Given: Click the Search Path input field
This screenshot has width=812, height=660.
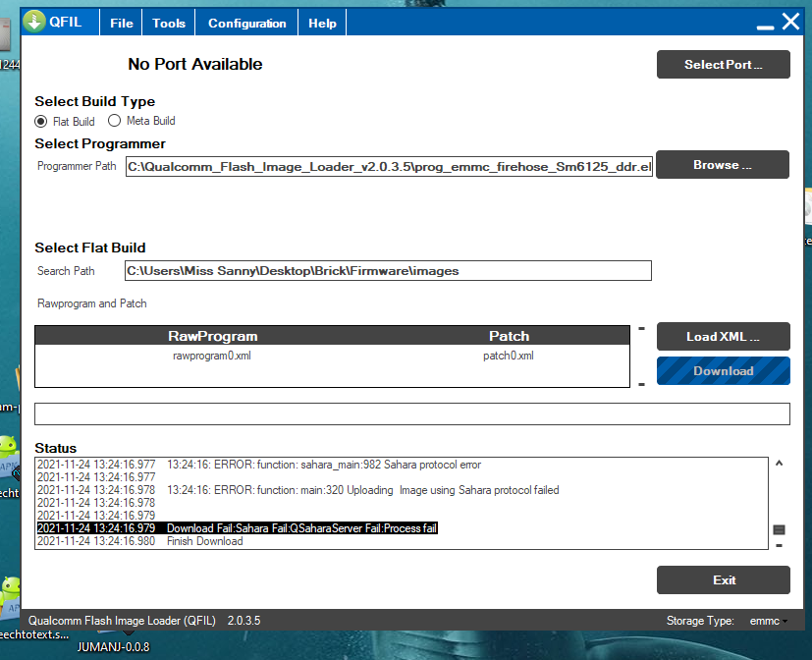Looking at the screenshot, I should click(388, 270).
